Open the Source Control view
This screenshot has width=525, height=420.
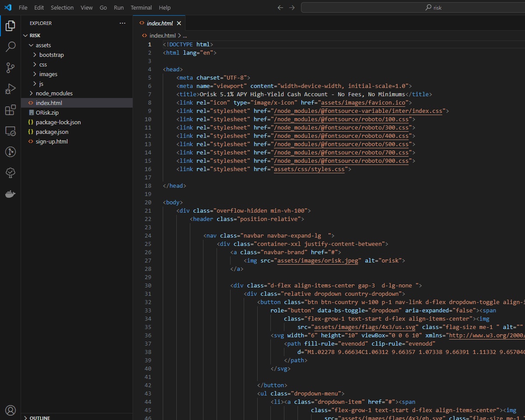10,68
